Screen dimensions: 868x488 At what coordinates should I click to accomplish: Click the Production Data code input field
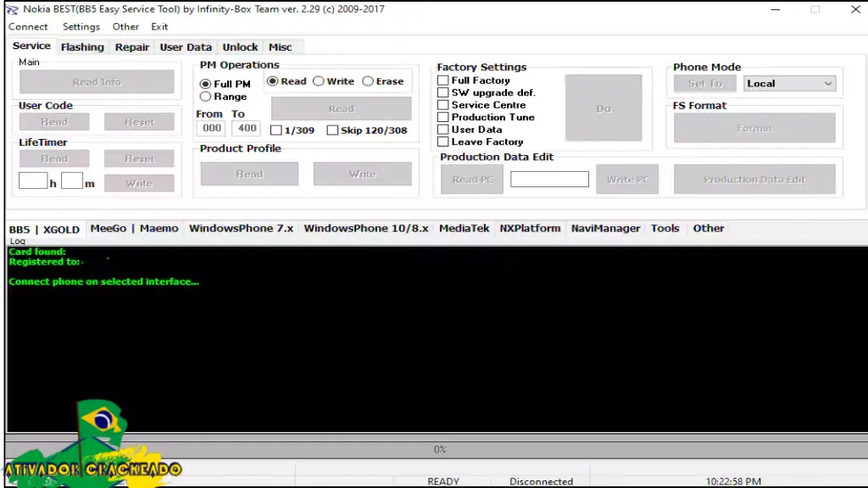549,180
